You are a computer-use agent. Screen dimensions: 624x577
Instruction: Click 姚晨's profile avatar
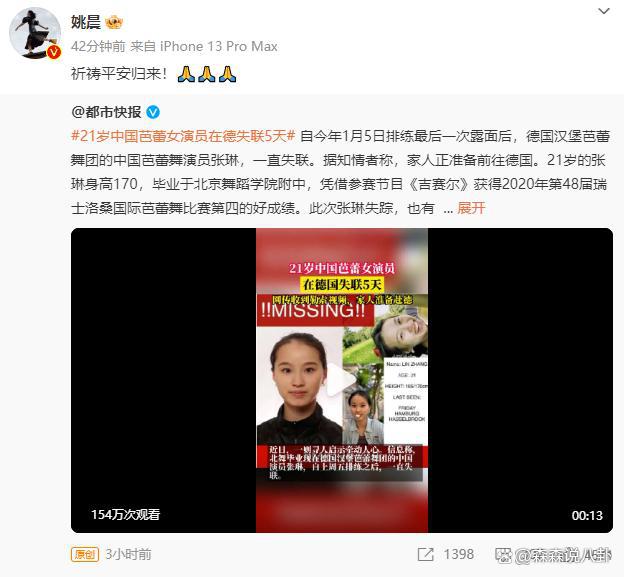click(35, 33)
